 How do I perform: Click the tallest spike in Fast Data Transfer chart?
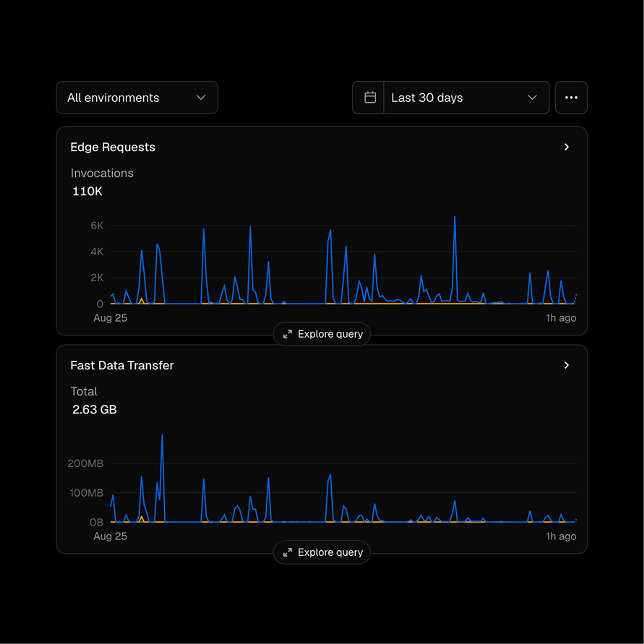[x=162, y=436]
